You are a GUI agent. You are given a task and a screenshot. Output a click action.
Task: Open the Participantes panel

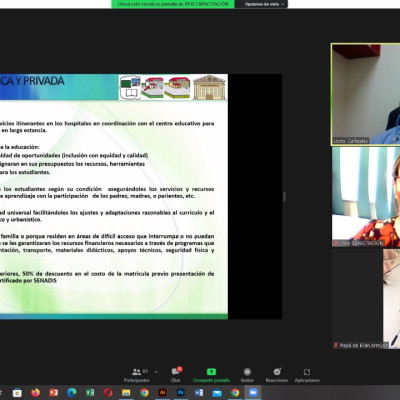click(137, 375)
